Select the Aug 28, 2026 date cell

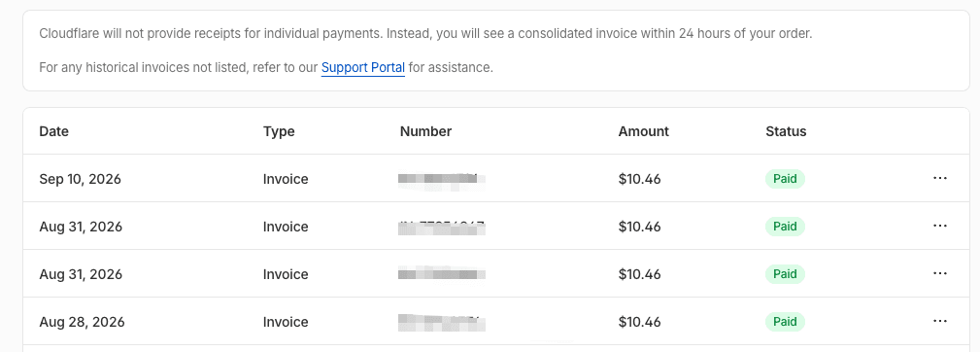tap(82, 322)
